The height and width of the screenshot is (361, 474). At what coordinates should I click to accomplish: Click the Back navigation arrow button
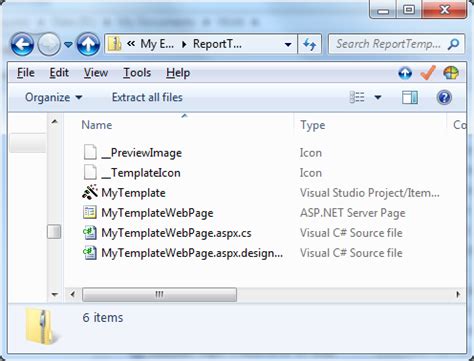[22, 44]
